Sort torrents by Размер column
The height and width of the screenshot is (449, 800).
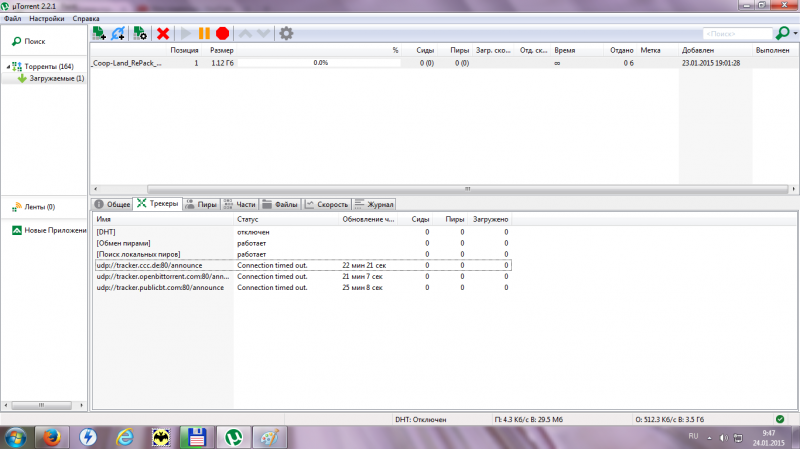[221, 50]
